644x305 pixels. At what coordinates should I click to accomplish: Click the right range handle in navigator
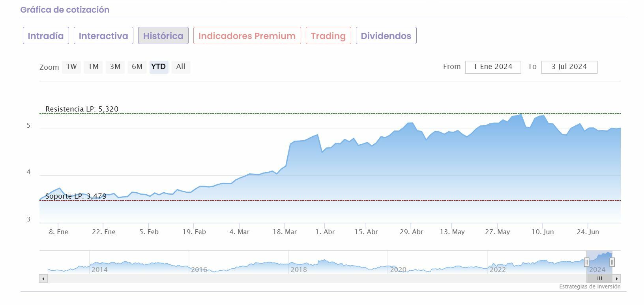[x=612, y=262]
